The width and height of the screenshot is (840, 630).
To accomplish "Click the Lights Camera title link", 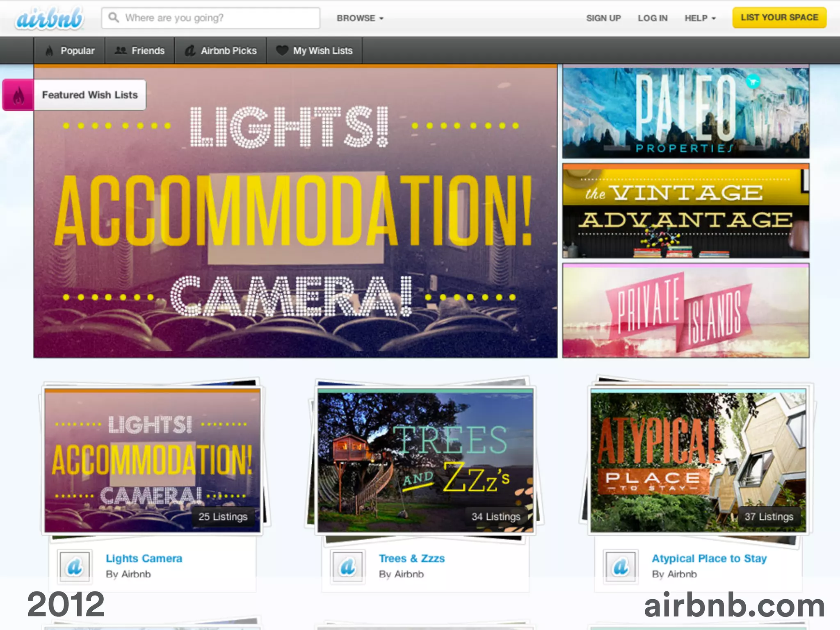I will tap(144, 559).
